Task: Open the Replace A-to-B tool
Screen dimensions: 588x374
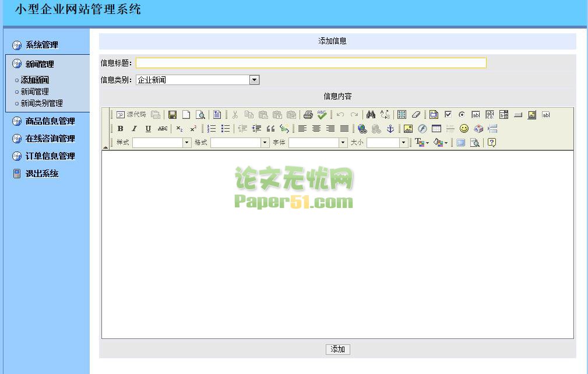Action: coord(385,115)
